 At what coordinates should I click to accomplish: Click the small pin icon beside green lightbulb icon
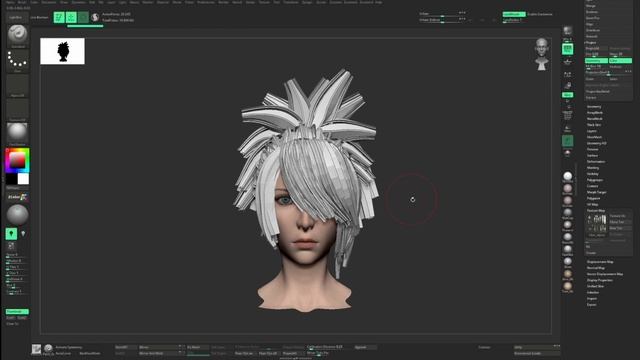click(23, 233)
